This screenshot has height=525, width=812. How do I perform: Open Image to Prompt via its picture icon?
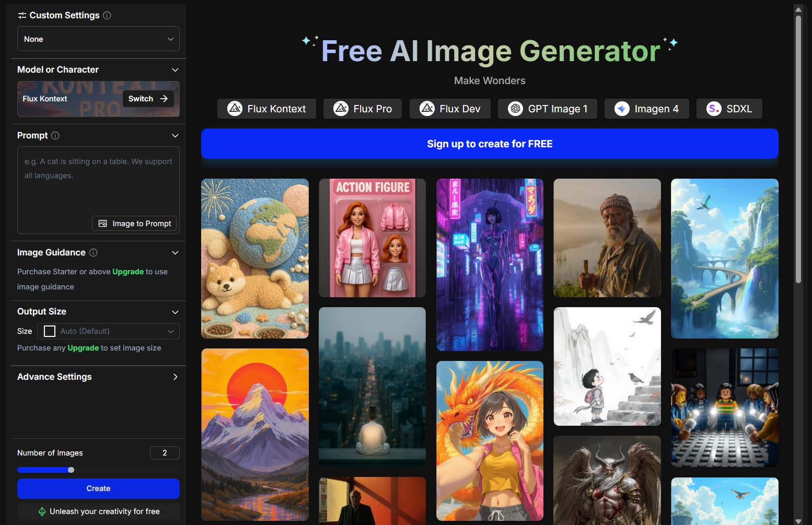[102, 223]
